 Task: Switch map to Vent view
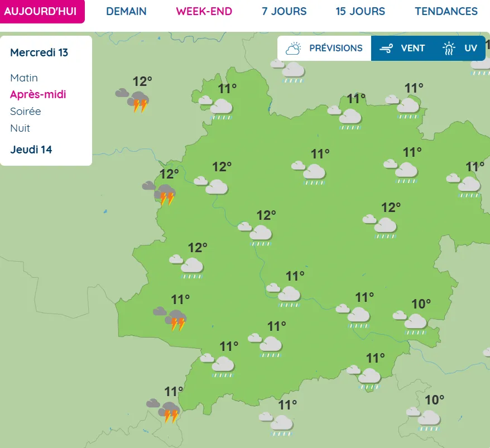coord(412,49)
